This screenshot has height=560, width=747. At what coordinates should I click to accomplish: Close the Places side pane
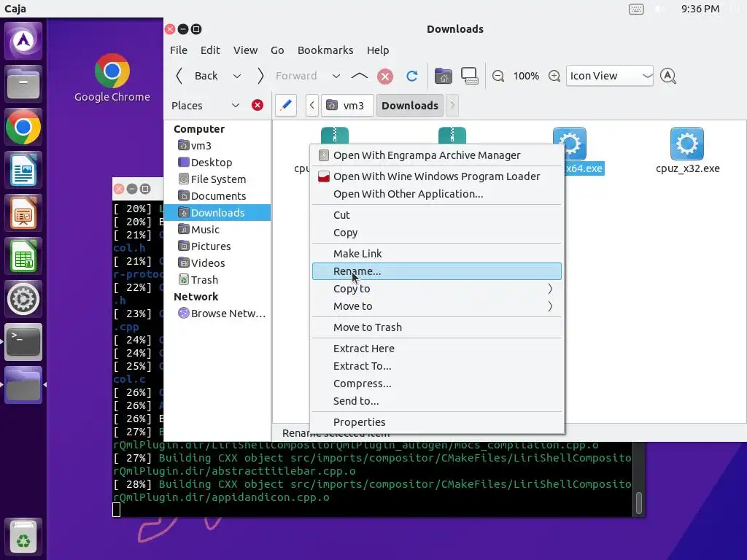258,105
